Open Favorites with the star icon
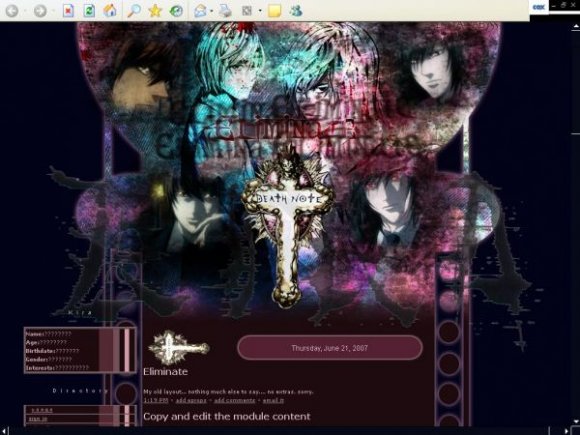The image size is (580, 435). (155, 11)
